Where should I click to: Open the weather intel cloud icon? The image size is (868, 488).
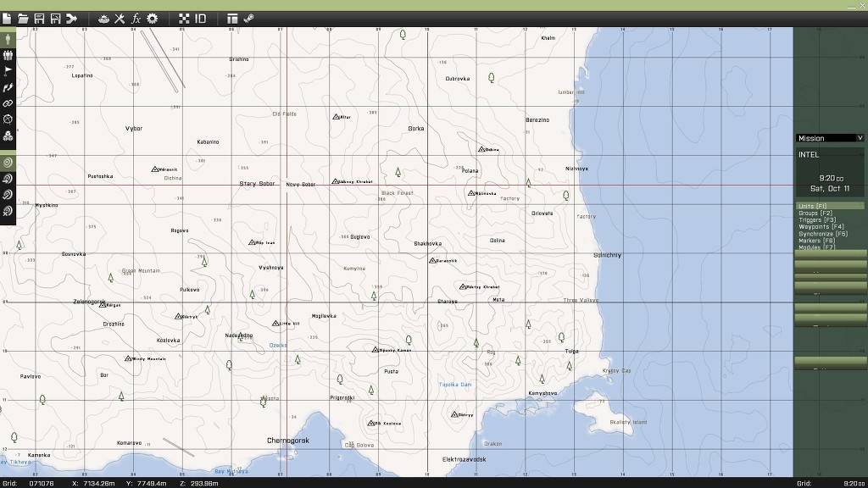[x=103, y=18]
